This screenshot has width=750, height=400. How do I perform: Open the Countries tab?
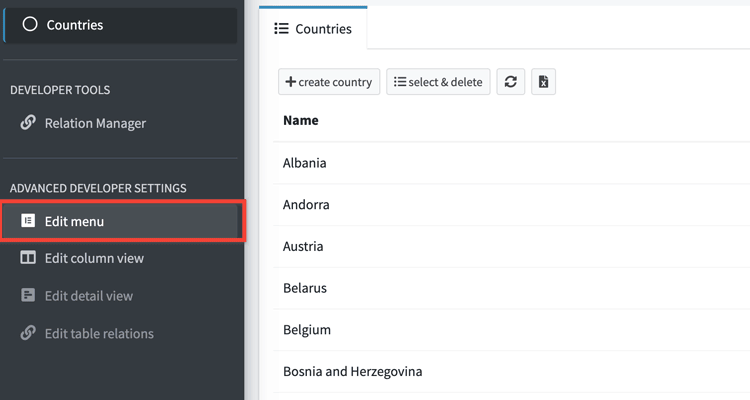[313, 29]
